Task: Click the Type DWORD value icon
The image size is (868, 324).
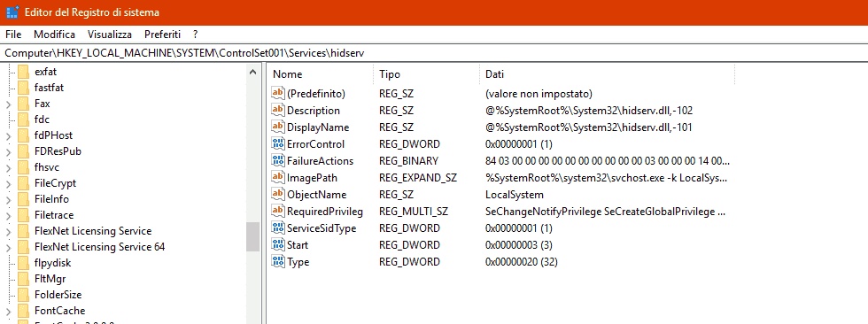Action: (x=278, y=261)
